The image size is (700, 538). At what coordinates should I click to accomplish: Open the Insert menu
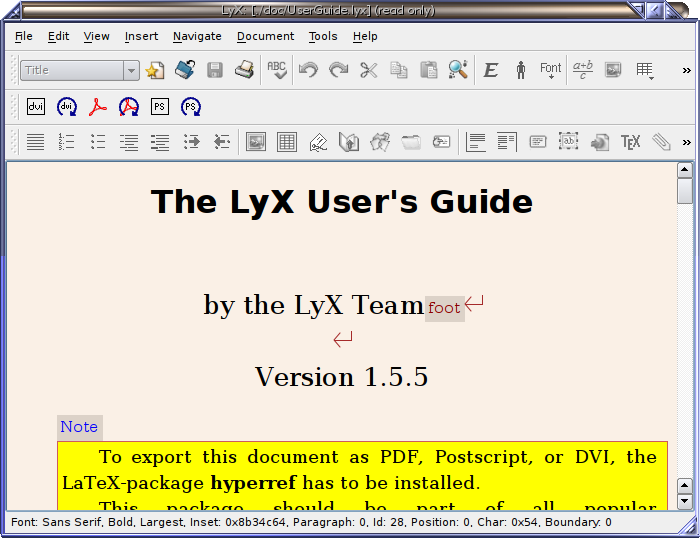click(141, 36)
